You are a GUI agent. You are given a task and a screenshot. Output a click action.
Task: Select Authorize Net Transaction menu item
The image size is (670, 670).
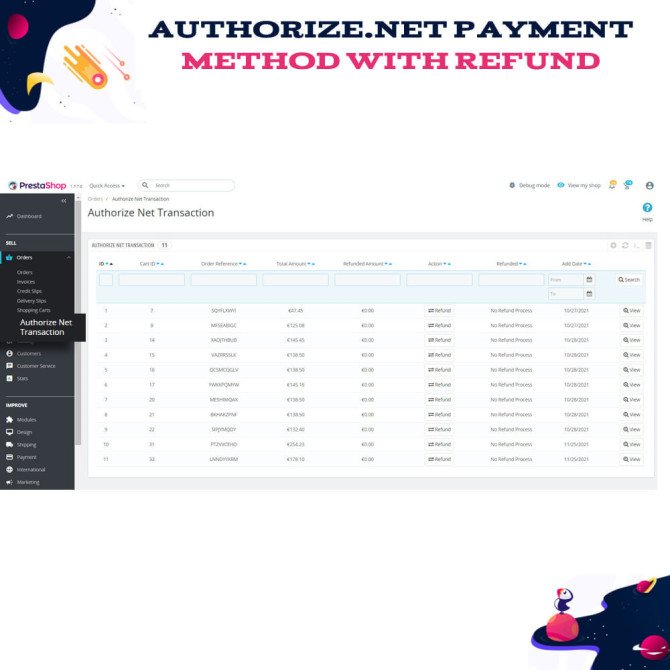46,327
